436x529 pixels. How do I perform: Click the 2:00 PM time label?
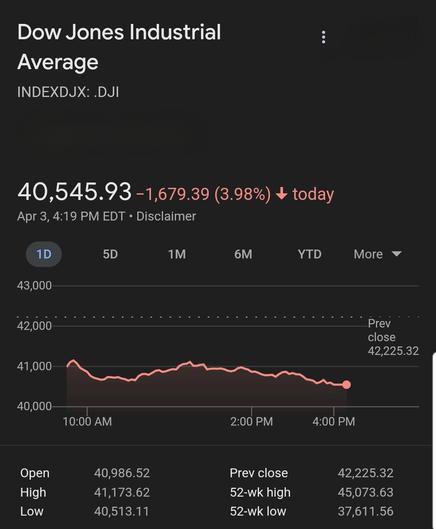click(x=251, y=421)
